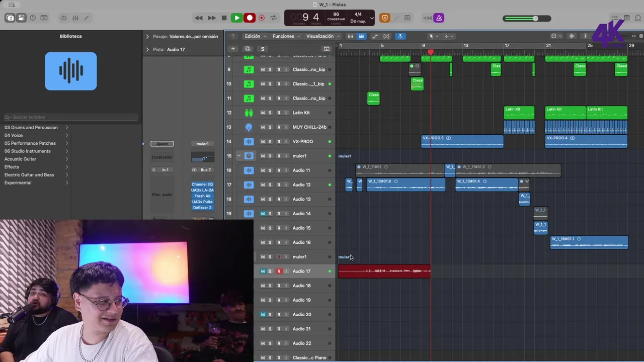
Task: Open the Mixer faders icon
Action: pos(75,18)
